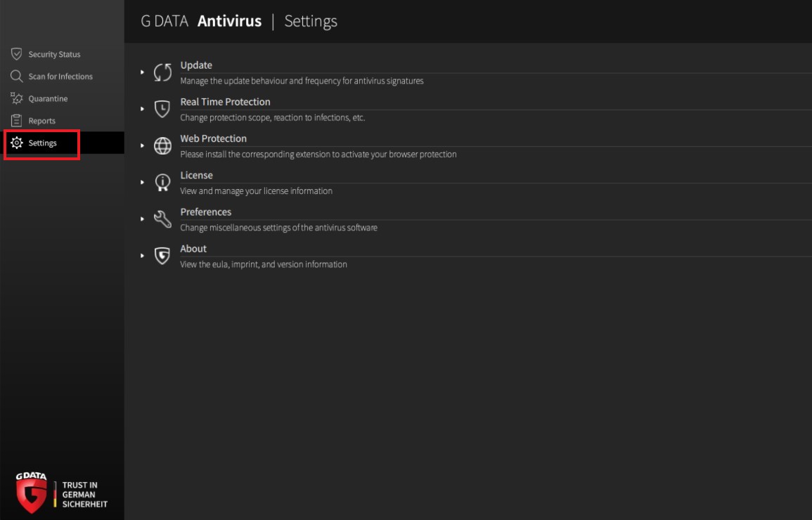
Task: Open the Preferences heading text
Action: coord(205,212)
